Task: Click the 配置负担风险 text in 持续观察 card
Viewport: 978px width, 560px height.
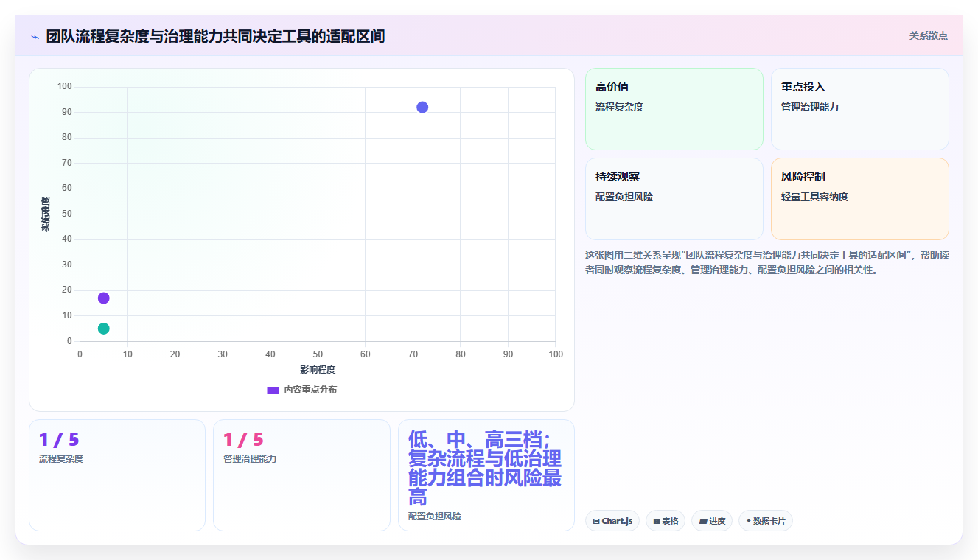Action: click(624, 197)
